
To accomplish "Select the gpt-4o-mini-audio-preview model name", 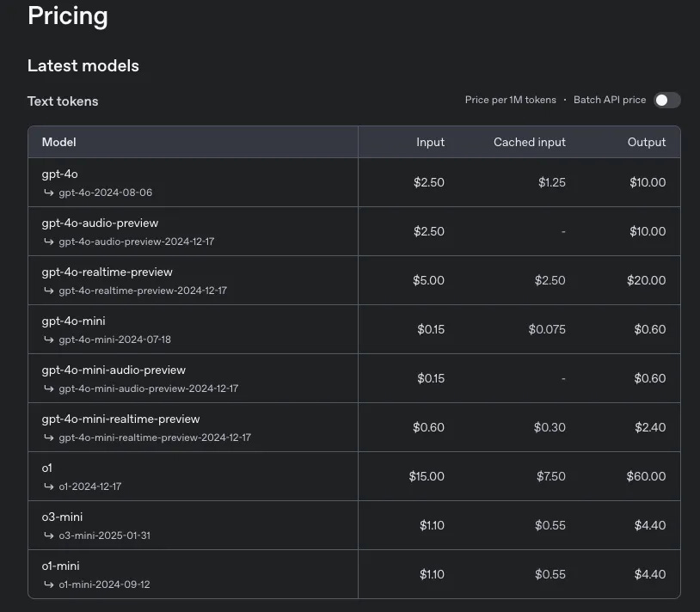I will (114, 370).
